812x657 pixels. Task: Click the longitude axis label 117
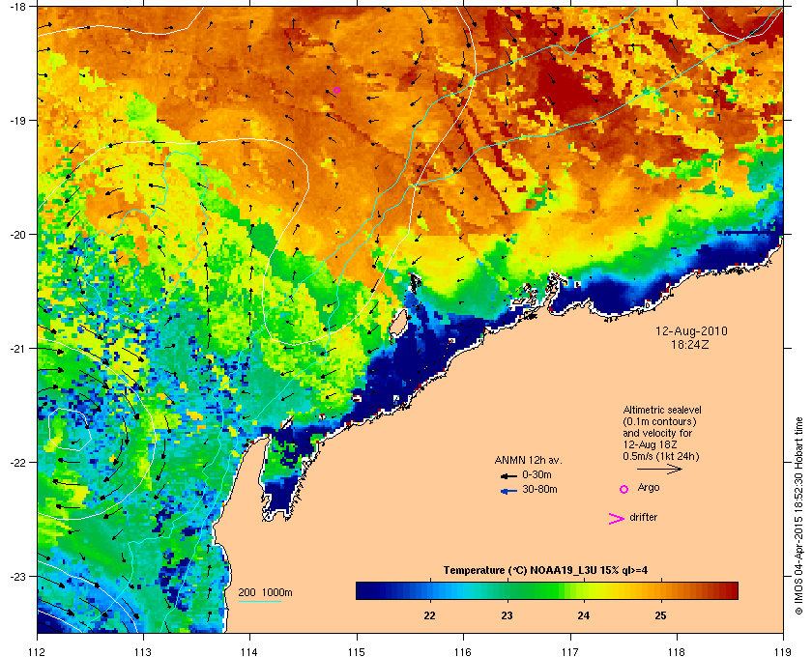coord(570,652)
